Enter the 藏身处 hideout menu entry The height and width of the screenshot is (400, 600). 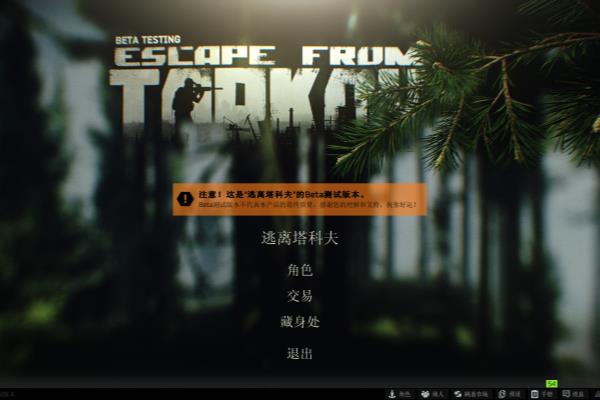coord(300,322)
